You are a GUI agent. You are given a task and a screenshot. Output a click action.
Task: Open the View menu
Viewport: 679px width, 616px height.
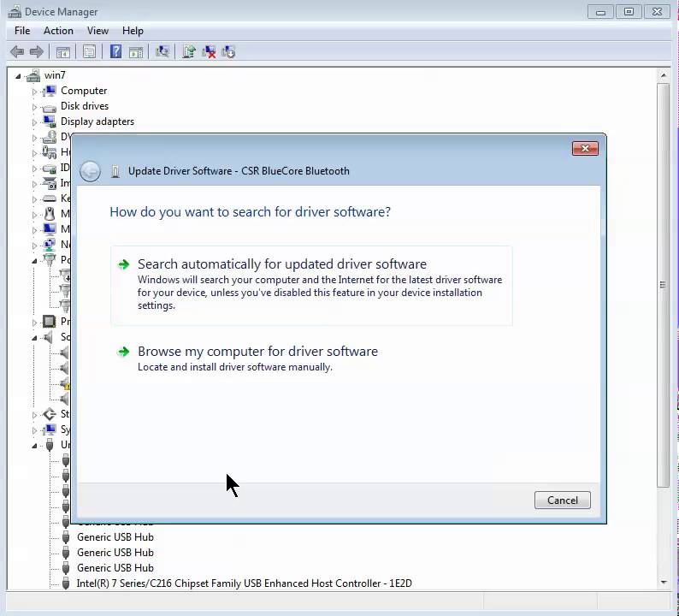(x=97, y=31)
